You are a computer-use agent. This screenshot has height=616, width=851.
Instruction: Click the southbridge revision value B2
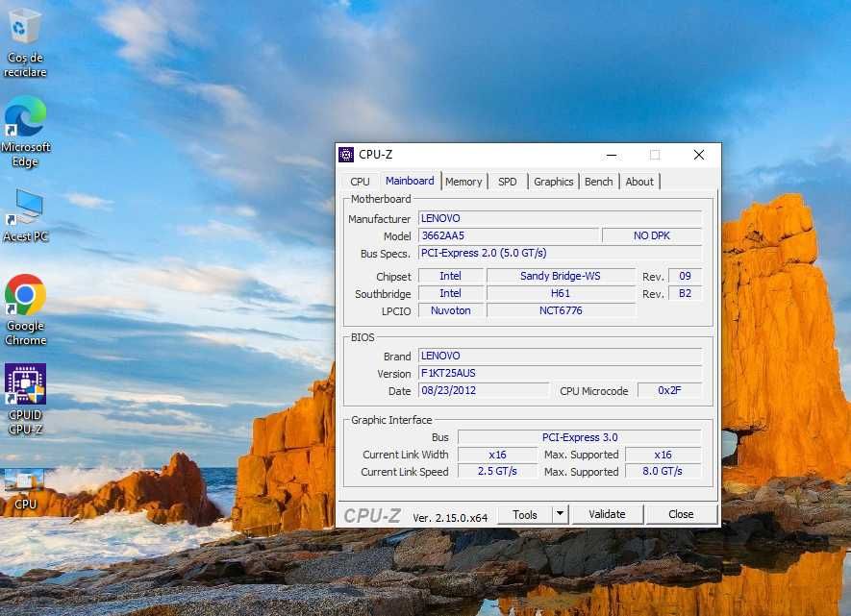685,293
